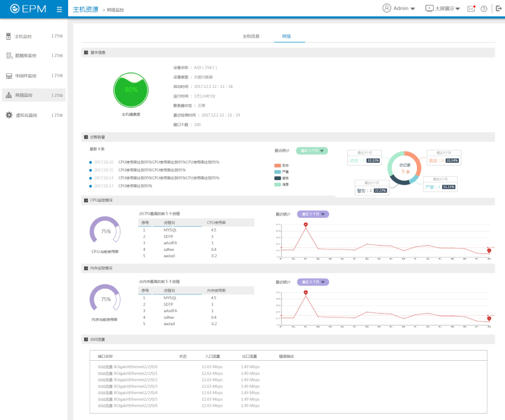Open the 2017.10.14 CPU alarm entry
Image resolution: width=505 pixels, height=420 pixels.
tap(154, 178)
